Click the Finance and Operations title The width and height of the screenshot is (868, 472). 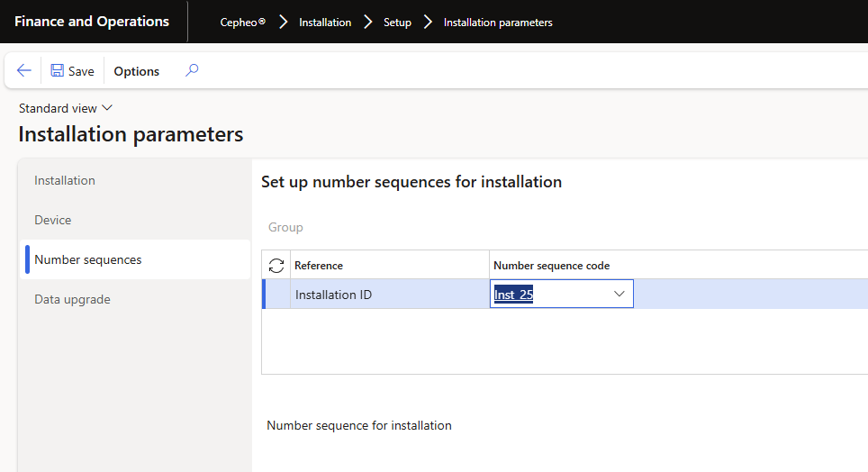coord(92,22)
